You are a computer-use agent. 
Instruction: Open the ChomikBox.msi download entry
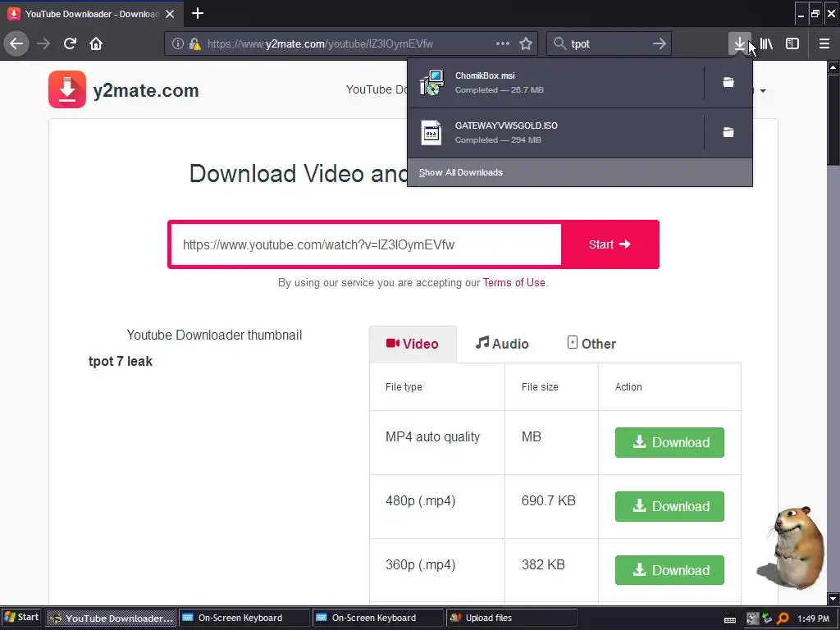click(x=555, y=83)
